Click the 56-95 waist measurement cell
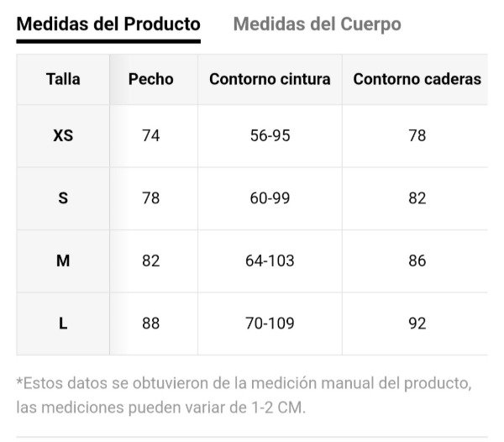This screenshot has width=504, height=442. pos(270,135)
